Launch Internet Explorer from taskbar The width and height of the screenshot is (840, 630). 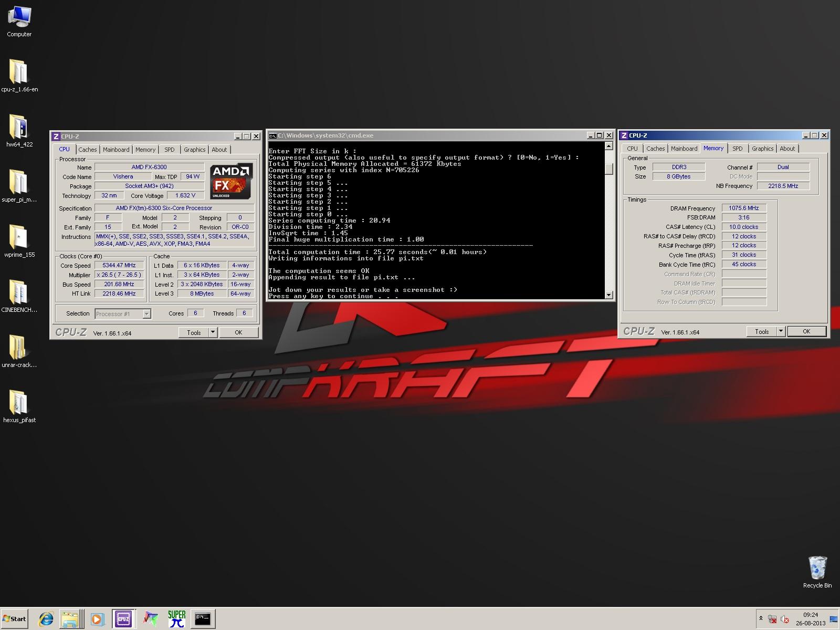pyautogui.click(x=46, y=619)
